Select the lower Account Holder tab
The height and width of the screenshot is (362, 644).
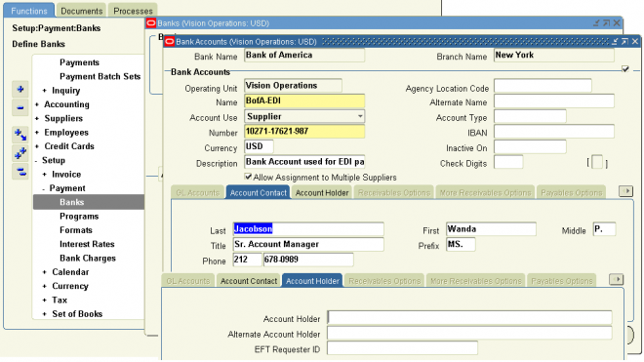click(x=312, y=281)
